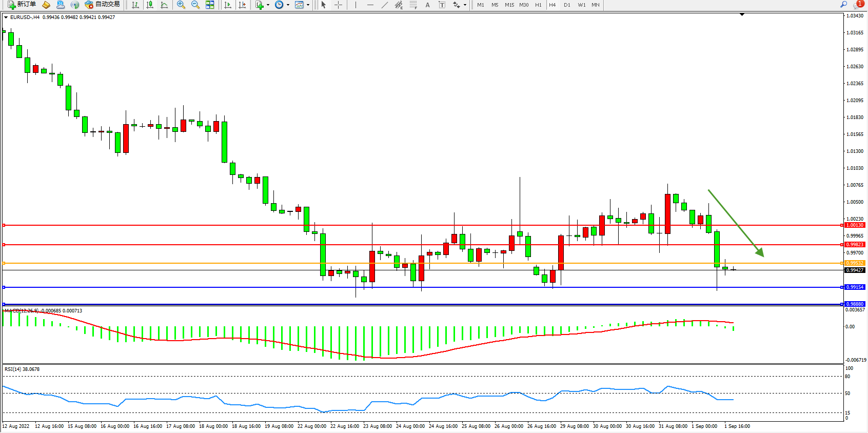
Task: Zoom out of the chart
Action: (x=195, y=5)
